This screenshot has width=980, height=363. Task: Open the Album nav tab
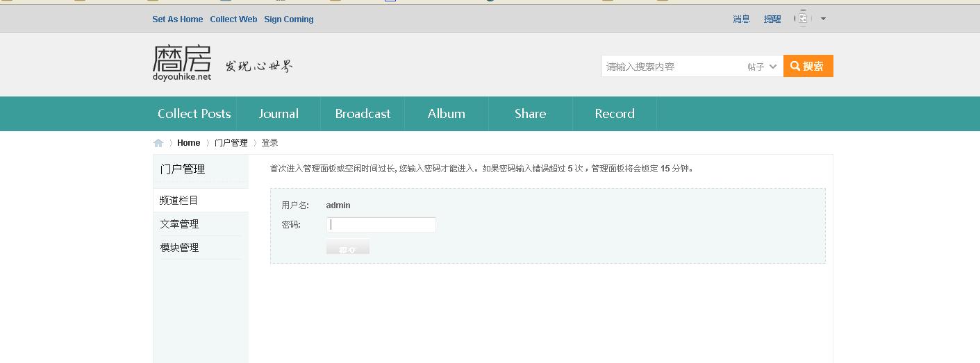pos(447,114)
